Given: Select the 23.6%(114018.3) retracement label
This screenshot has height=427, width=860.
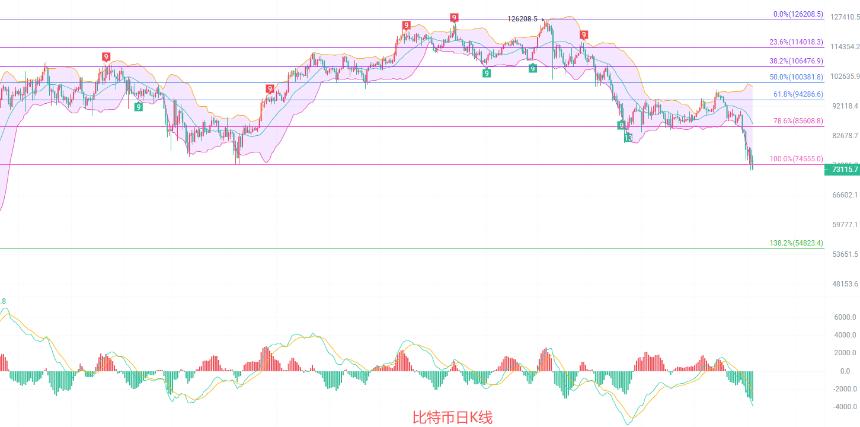Looking at the screenshot, I should [x=796, y=42].
